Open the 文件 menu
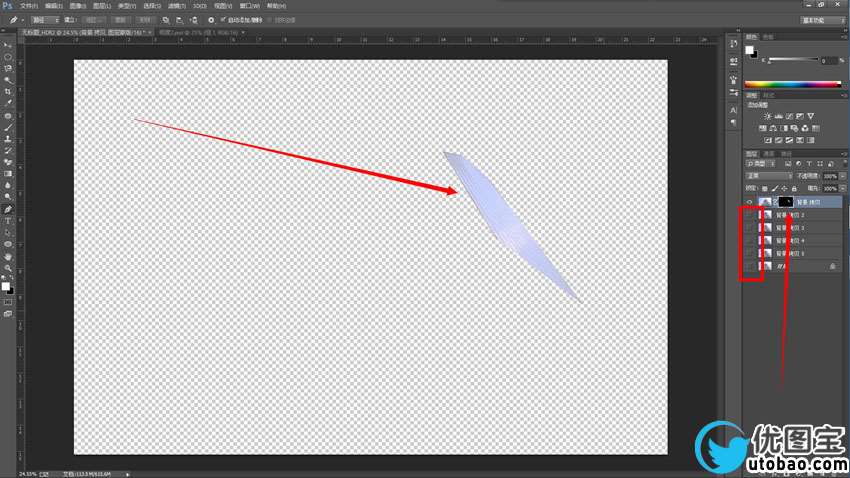The height and width of the screenshot is (478, 850). click(28, 6)
